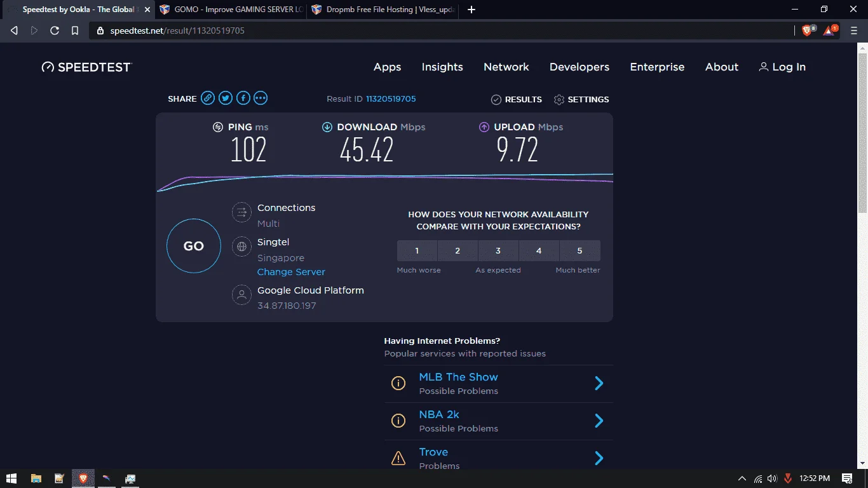The width and height of the screenshot is (868, 488).
Task: Click the NBA 2k info warning icon
Action: click(398, 421)
